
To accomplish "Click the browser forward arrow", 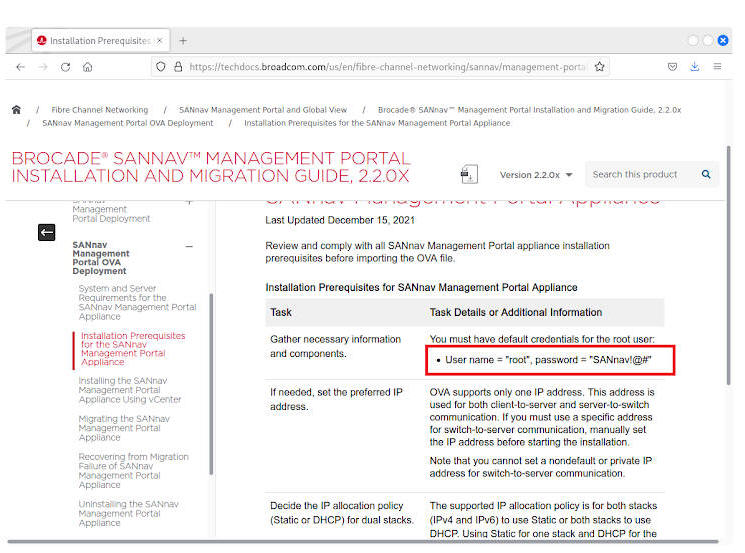I will 43,67.
